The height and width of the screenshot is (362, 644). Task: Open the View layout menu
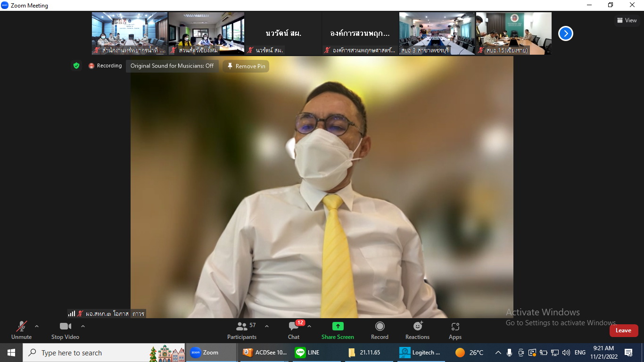pos(627,20)
